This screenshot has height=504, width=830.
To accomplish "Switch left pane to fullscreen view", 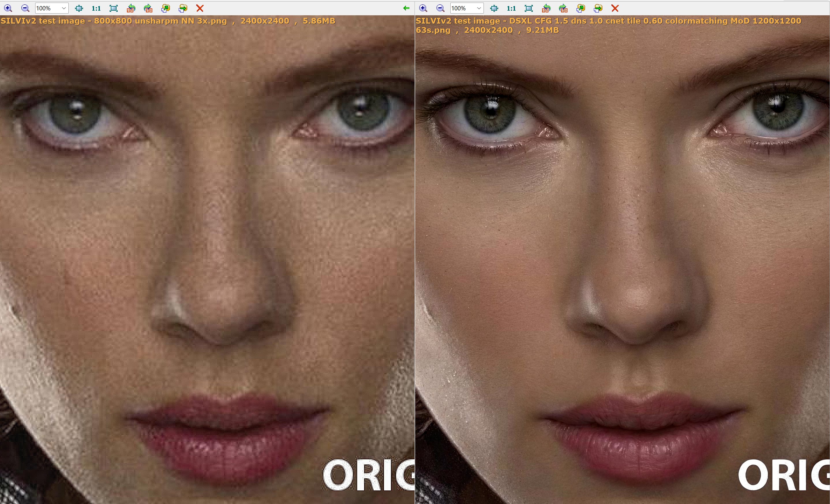I will (x=113, y=8).
